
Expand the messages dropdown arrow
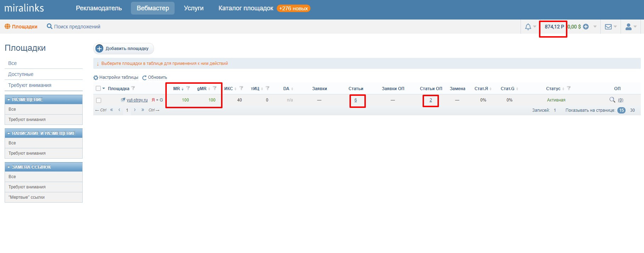pyautogui.click(x=615, y=27)
